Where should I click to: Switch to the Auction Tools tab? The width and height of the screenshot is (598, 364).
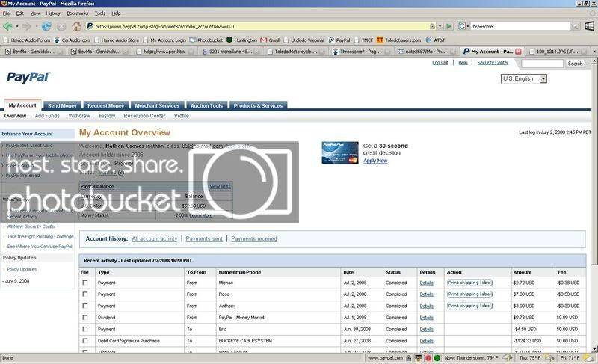tap(206, 105)
